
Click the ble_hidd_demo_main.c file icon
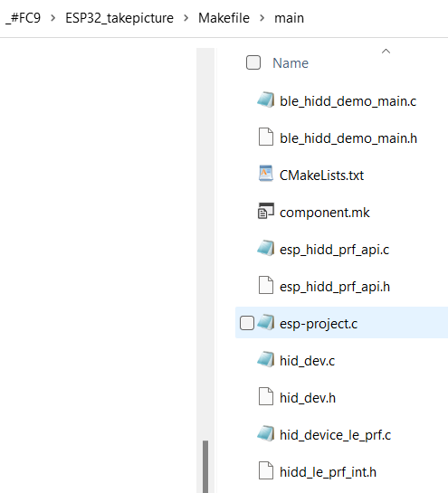pyautogui.click(x=265, y=100)
